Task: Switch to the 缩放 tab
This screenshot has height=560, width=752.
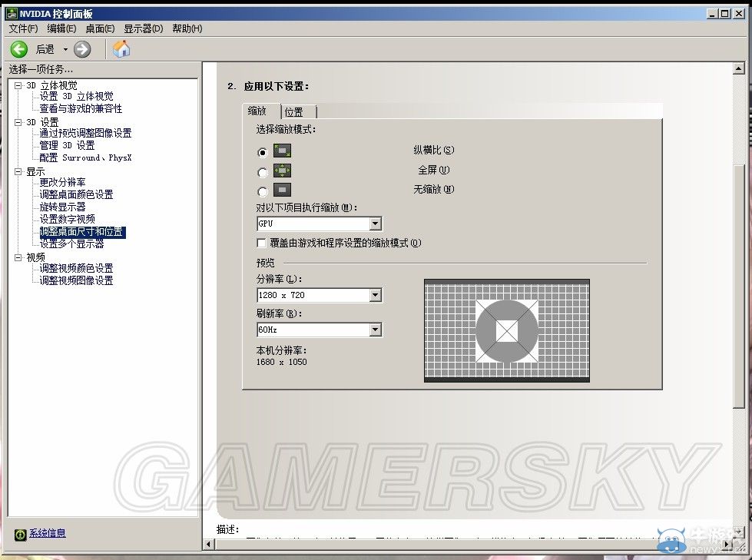Action: pyautogui.click(x=261, y=111)
